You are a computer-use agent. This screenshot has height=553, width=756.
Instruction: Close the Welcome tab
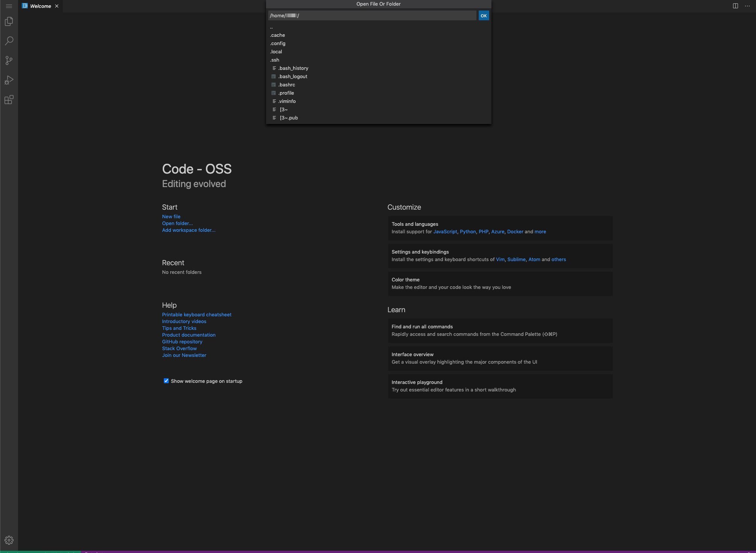[57, 6]
